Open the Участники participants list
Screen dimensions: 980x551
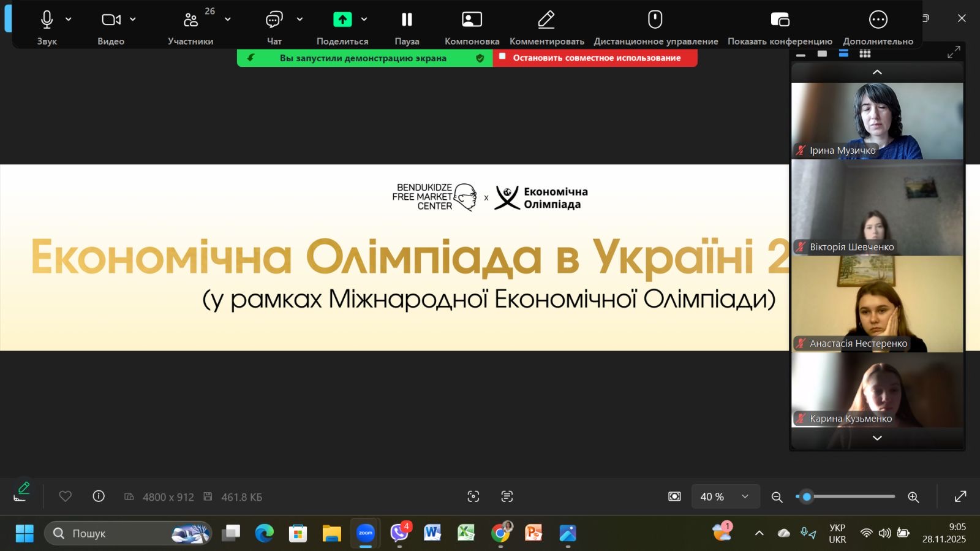[190, 20]
